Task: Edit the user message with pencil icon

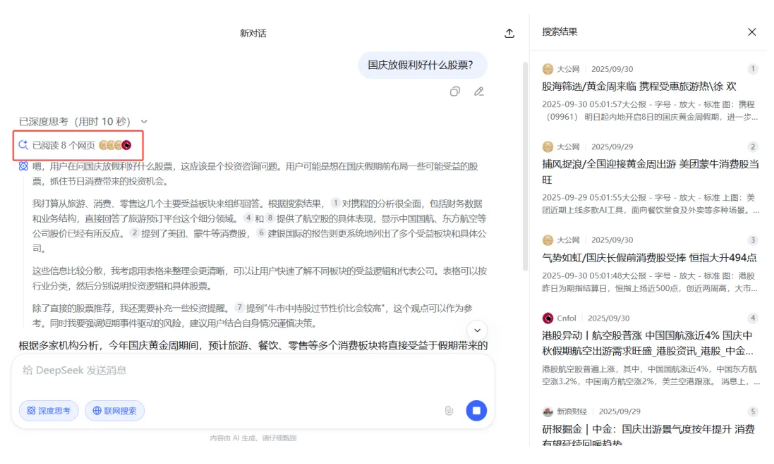Action: tap(479, 91)
